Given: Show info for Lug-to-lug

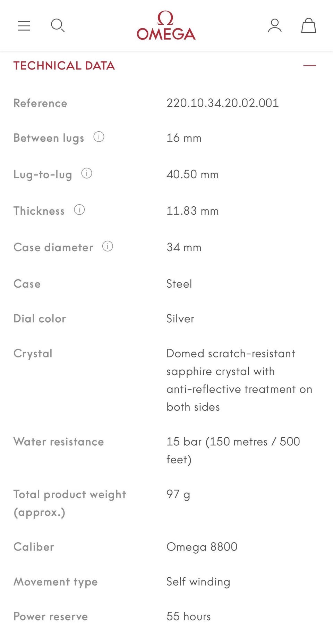Looking at the screenshot, I should click(x=87, y=173).
